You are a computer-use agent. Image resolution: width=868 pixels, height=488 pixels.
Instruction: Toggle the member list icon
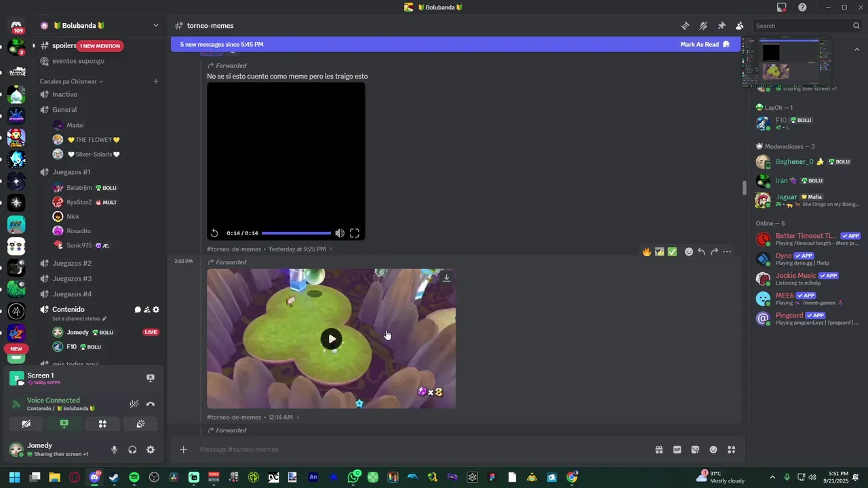pyautogui.click(x=739, y=26)
